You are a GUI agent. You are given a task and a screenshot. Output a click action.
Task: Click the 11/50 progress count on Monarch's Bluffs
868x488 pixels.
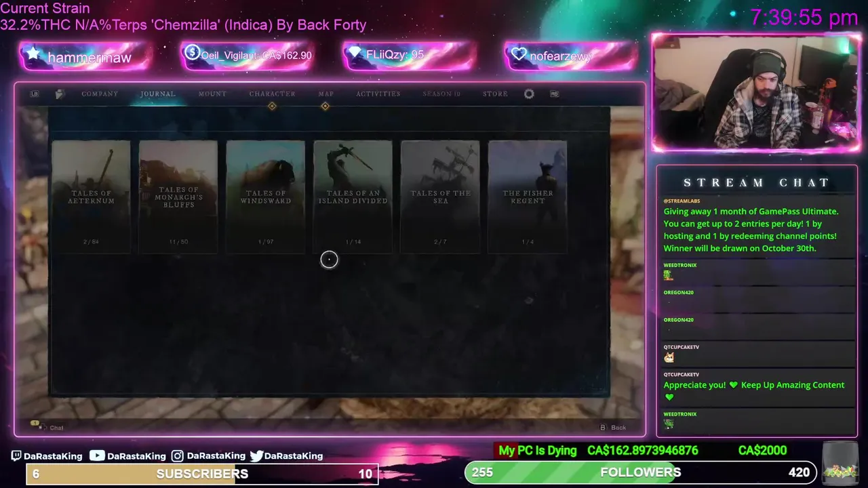[x=178, y=242]
